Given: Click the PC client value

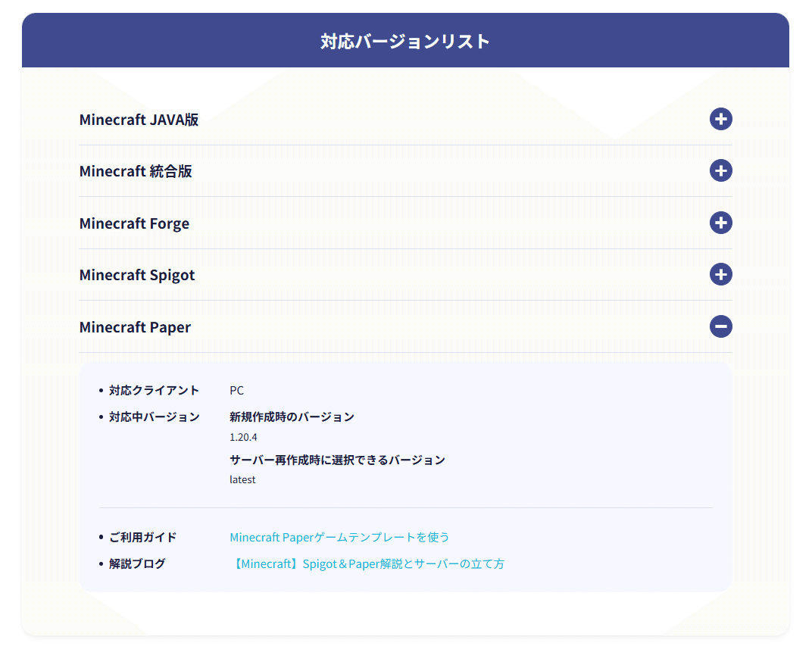Looking at the screenshot, I should [x=236, y=390].
